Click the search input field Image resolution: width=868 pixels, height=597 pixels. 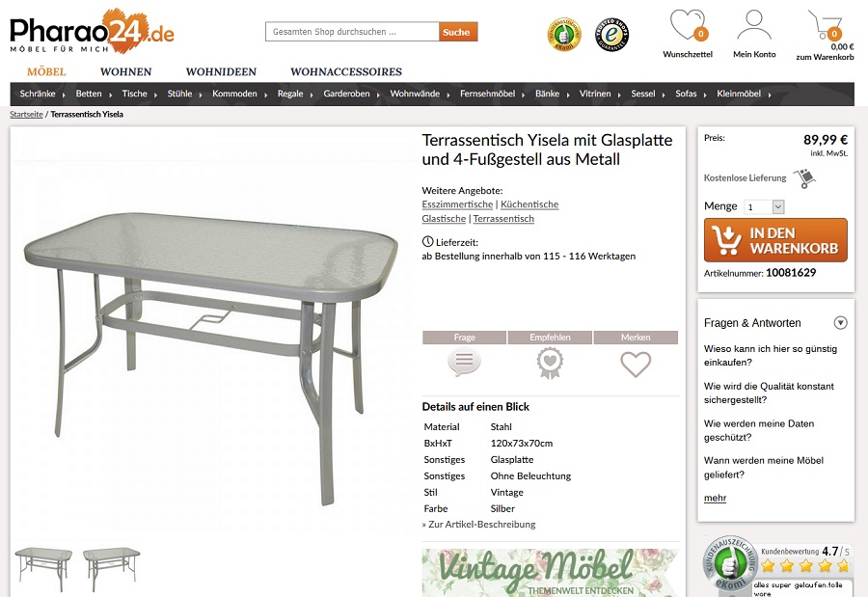(352, 32)
